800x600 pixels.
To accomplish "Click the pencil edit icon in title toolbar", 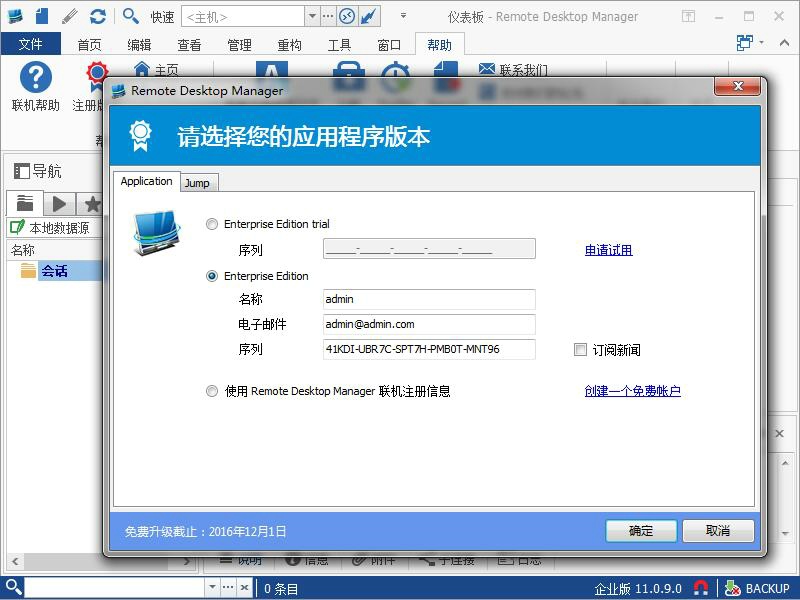I will (x=70, y=16).
